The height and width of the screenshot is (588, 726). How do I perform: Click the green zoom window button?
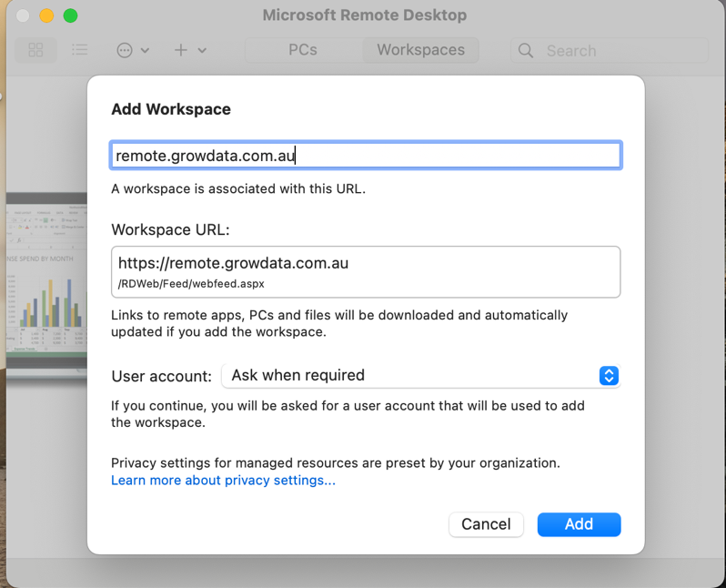pos(70,15)
